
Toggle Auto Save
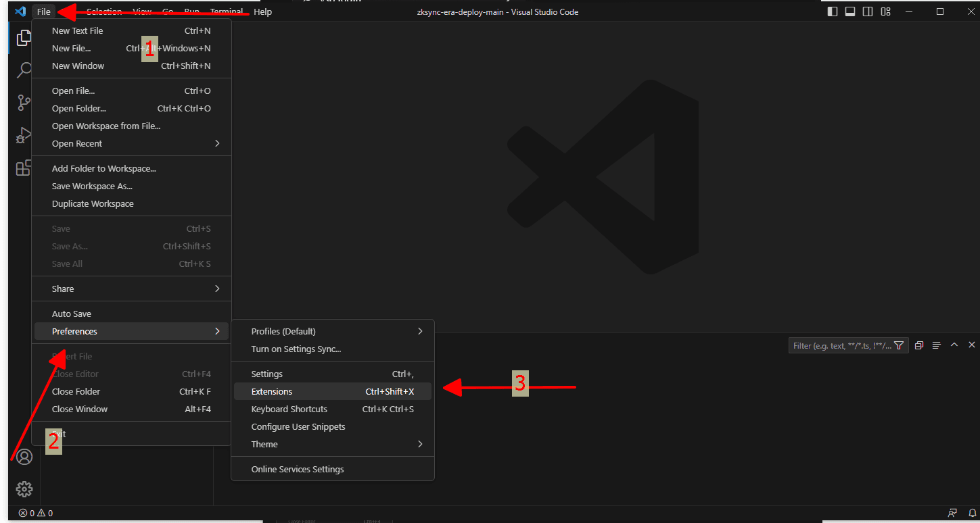click(x=131, y=314)
